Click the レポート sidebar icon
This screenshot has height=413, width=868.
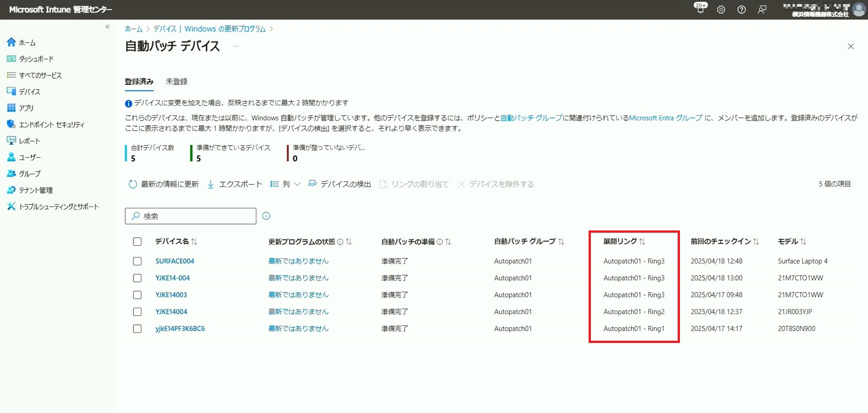(11, 141)
